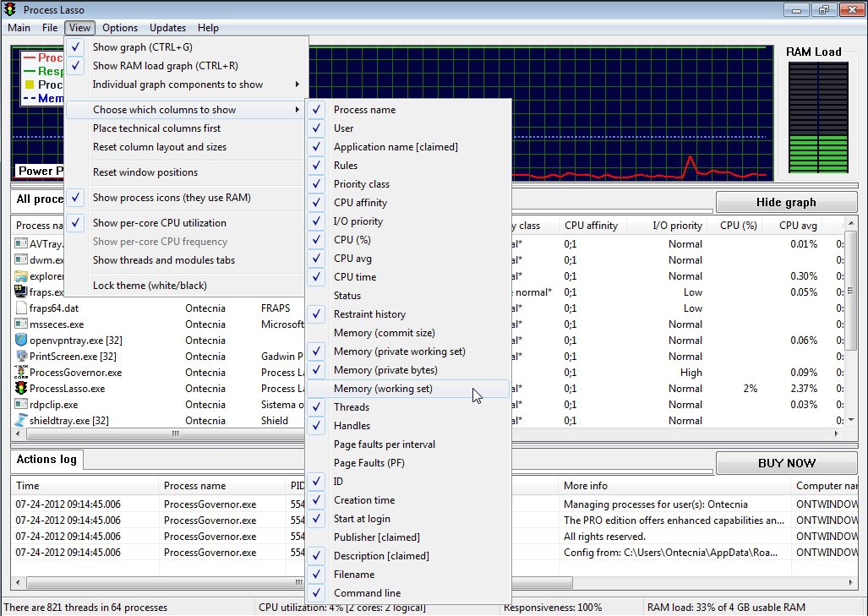Sort by CPU affinity column header
Viewport: 868px width, 616px height.
point(592,226)
